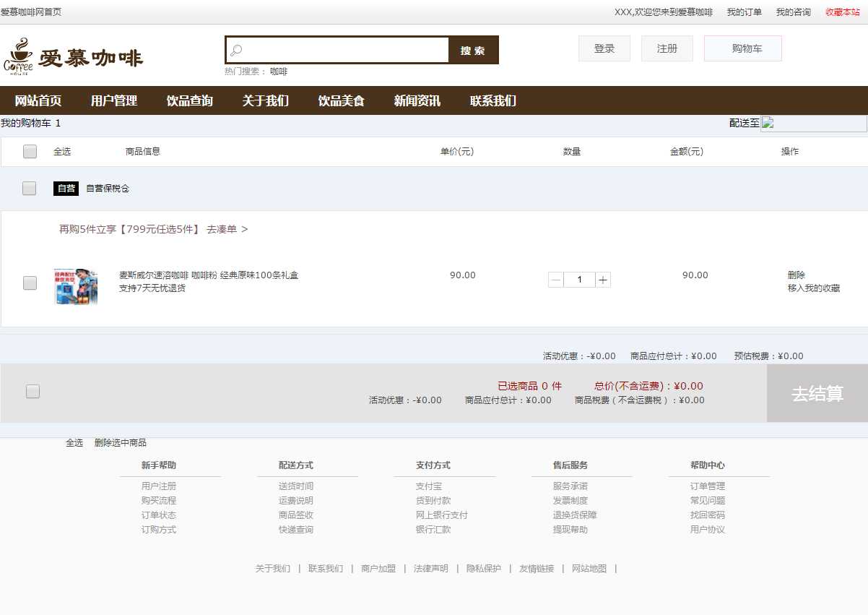Toggle the checkbox in checkout bar
Viewport: 868px width, 615px height.
click(x=32, y=392)
